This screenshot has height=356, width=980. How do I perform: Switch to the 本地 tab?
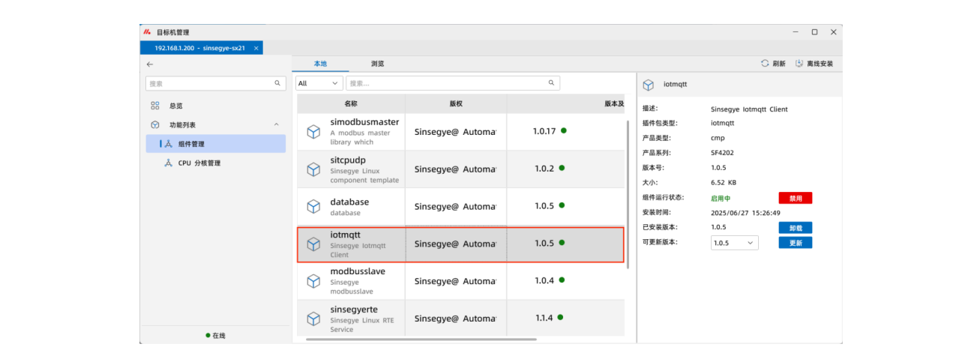(320, 64)
